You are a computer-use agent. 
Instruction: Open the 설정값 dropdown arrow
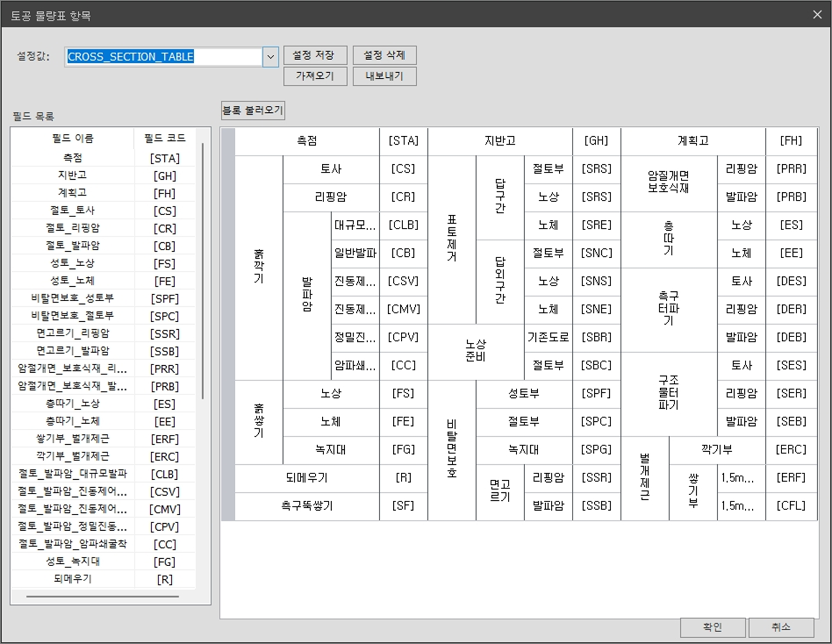(x=270, y=57)
